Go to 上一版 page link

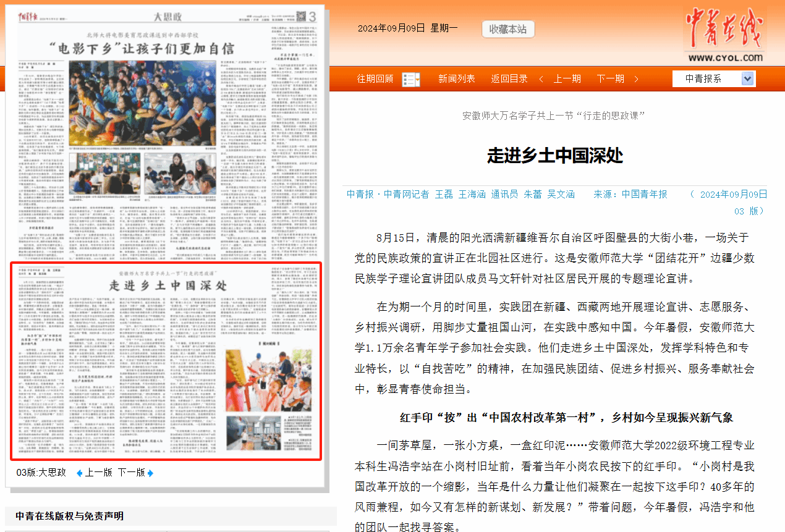98,473
